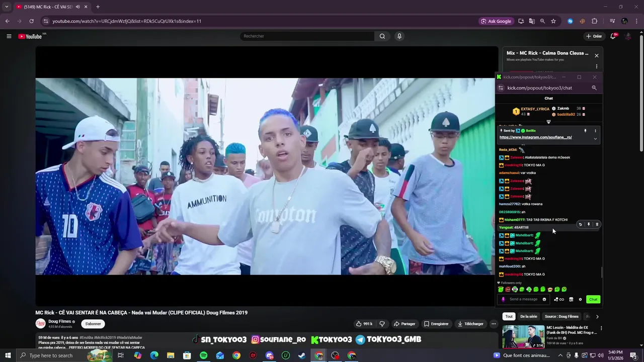Unpin the BotRix pinned message
This screenshot has height=362, width=644.
(x=585, y=131)
